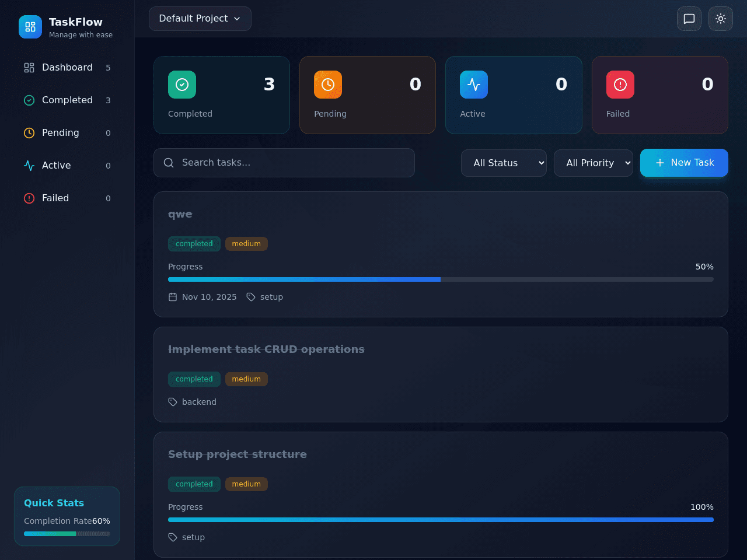The image size is (747, 560).
Task: Click the Quick Stats heading
Action: point(54,503)
